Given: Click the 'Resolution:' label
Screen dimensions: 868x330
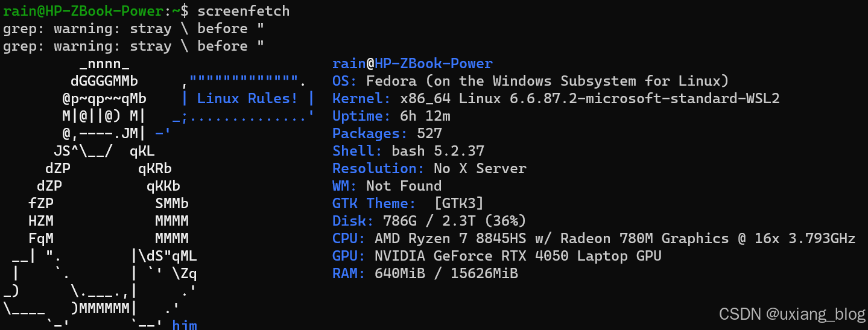Looking at the screenshot, I should pyautogui.click(x=379, y=168).
